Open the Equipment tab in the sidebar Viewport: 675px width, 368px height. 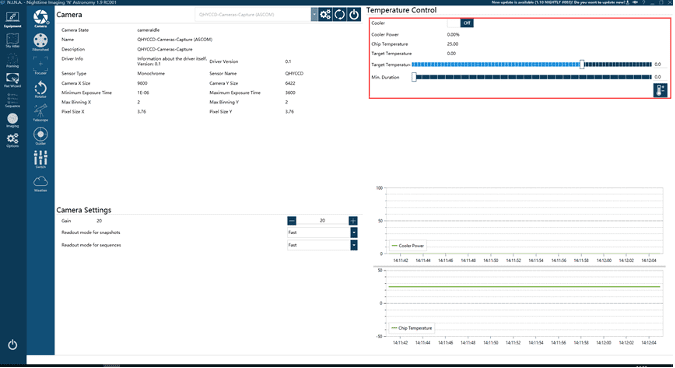[12, 20]
